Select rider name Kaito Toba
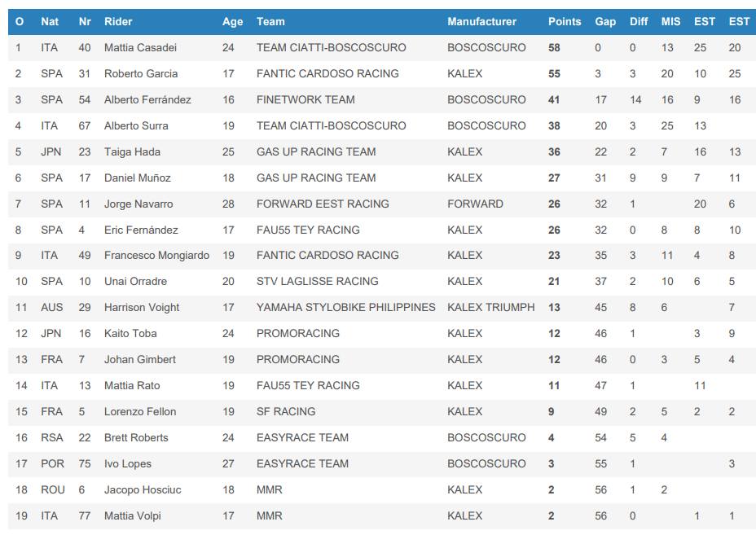The image size is (756, 535). [130, 334]
